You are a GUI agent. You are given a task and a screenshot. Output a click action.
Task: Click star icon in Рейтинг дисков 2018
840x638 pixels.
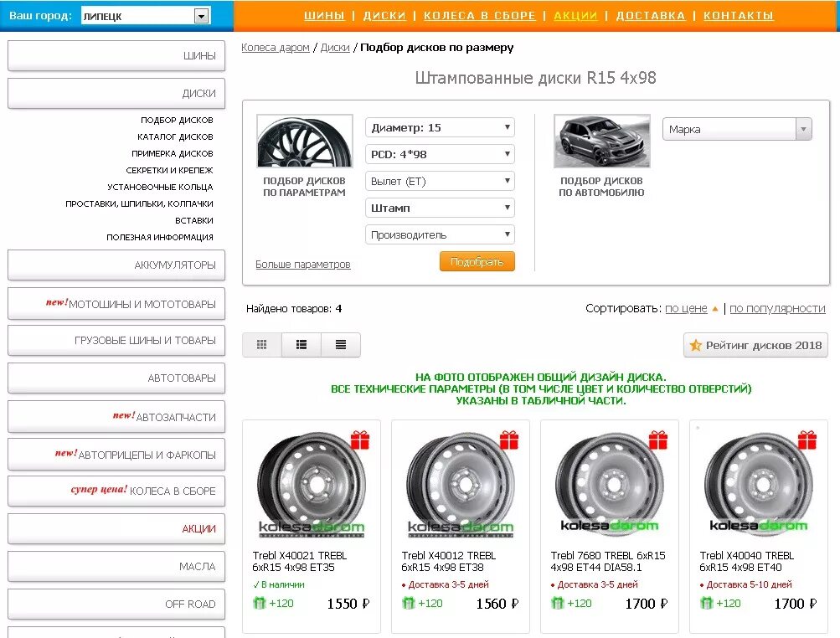tap(695, 345)
